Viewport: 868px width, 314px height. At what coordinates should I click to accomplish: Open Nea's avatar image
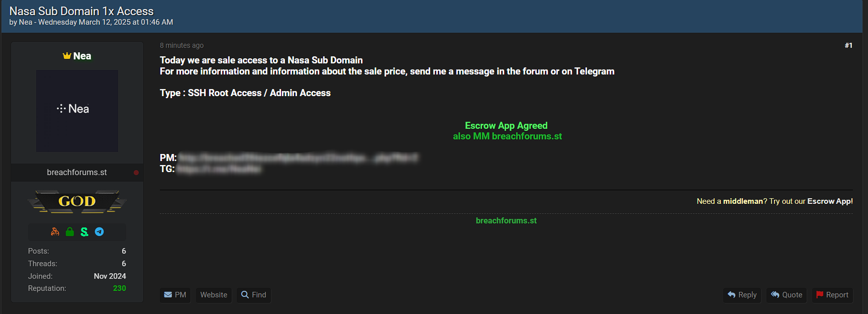[77, 111]
